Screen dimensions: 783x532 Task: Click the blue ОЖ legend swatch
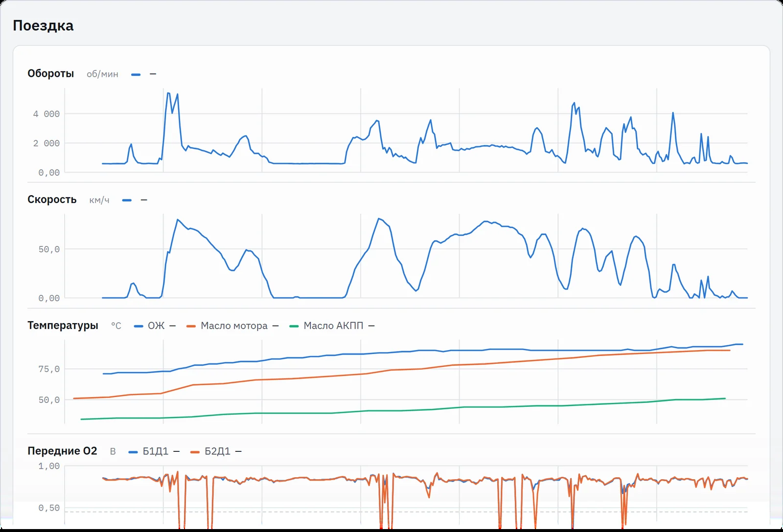(x=138, y=326)
